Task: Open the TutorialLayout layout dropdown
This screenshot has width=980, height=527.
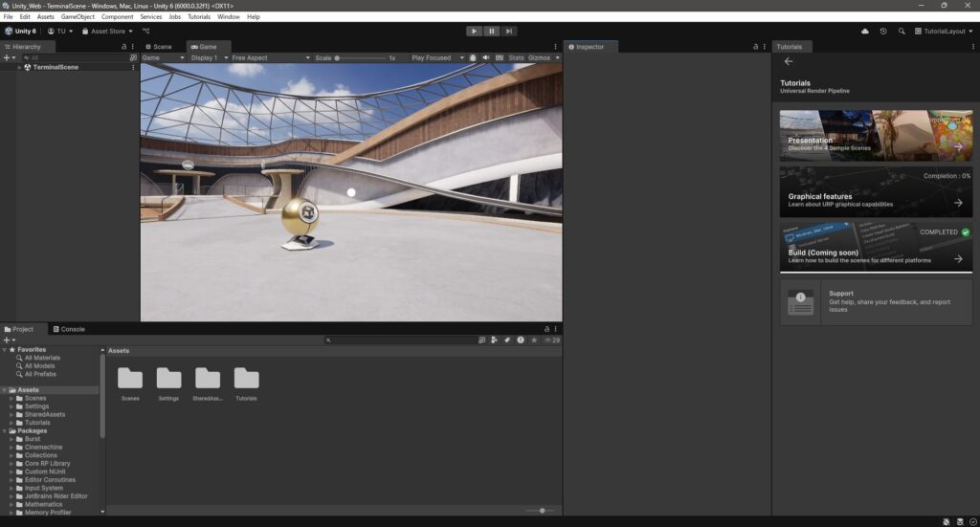Action: tap(942, 31)
